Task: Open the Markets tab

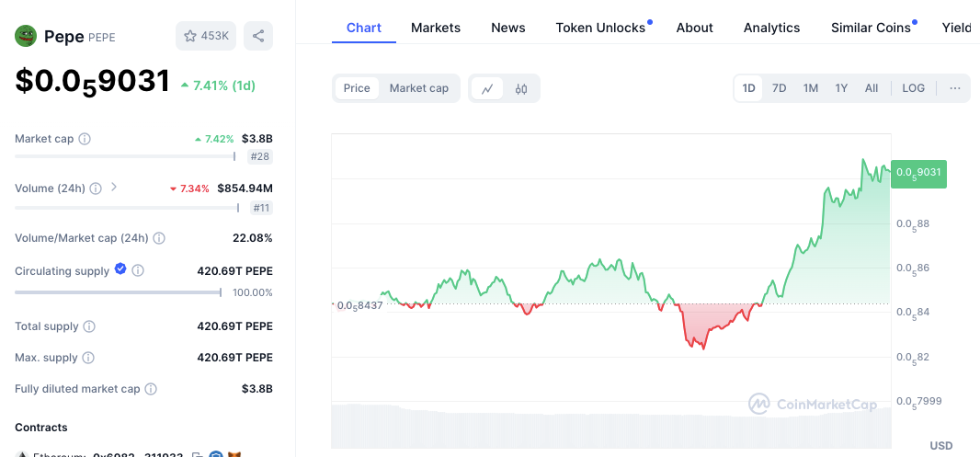Action: tap(436, 28)
